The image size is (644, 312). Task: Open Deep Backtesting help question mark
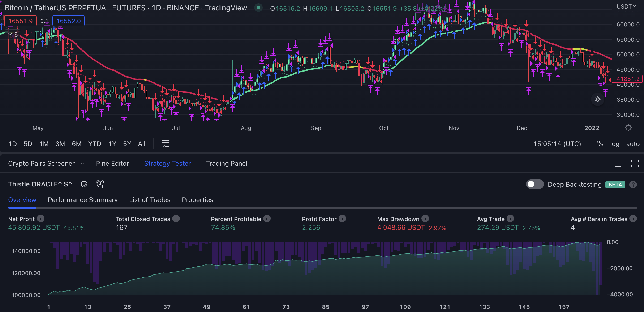pyautogui.click(x=633, y=185)
